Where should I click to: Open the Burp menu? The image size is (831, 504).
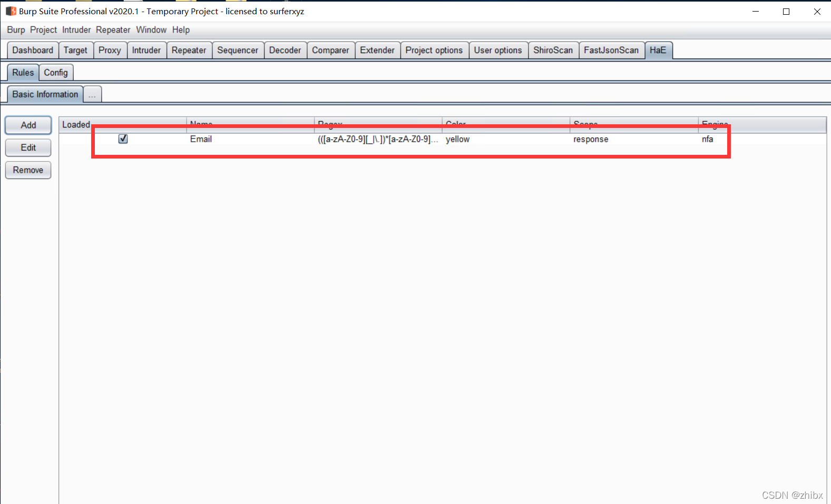[16, 30]
